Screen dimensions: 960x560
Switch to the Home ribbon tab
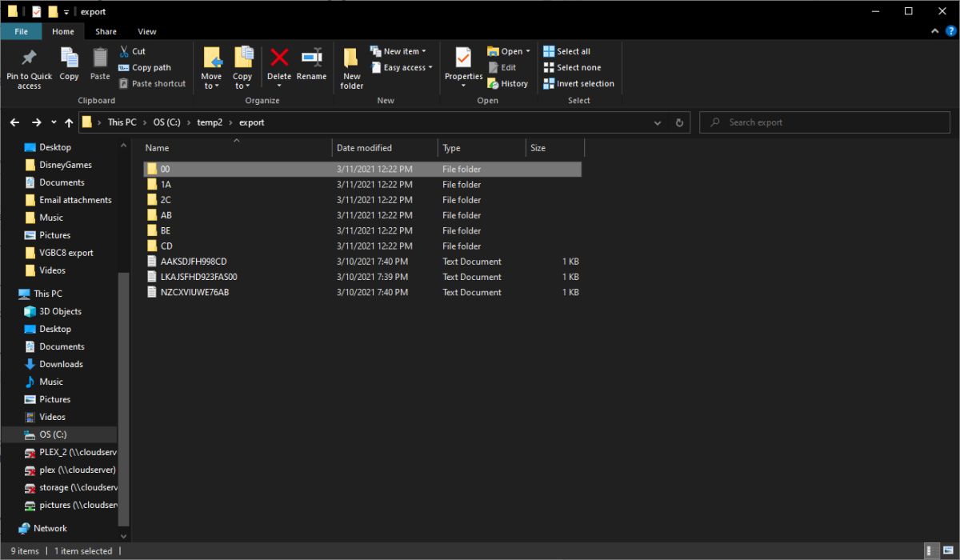coord(63,31)
